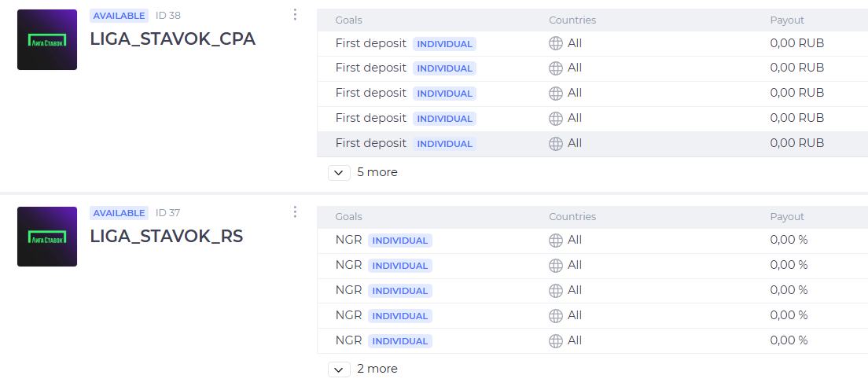Click the AVAILABLE badge next to ID 38
This screenshot has width=868, height=386.
[x=119, y=16]
